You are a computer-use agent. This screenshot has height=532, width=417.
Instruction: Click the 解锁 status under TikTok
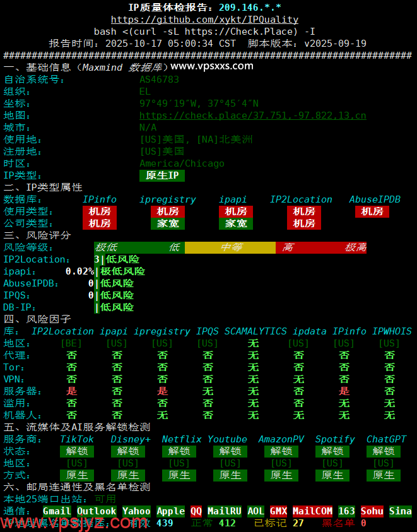coord(77,451)
